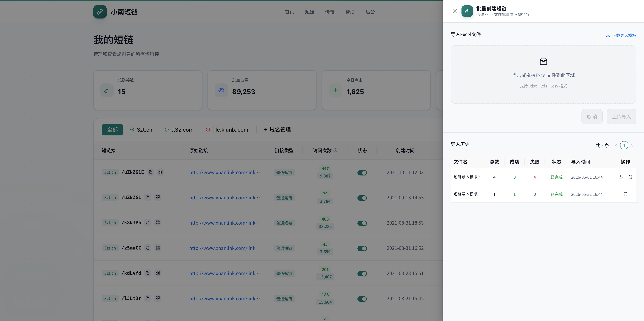
Task: Open original link of /k8N3Ph row
Action: (225, 223)
